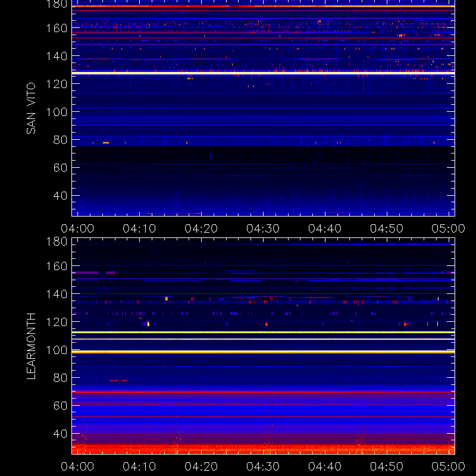Image resolution: width=476 pixels, height=476 pixels.
Task: Pick the 60 frequency label on LEARMONTH plot
Action: 60,406
